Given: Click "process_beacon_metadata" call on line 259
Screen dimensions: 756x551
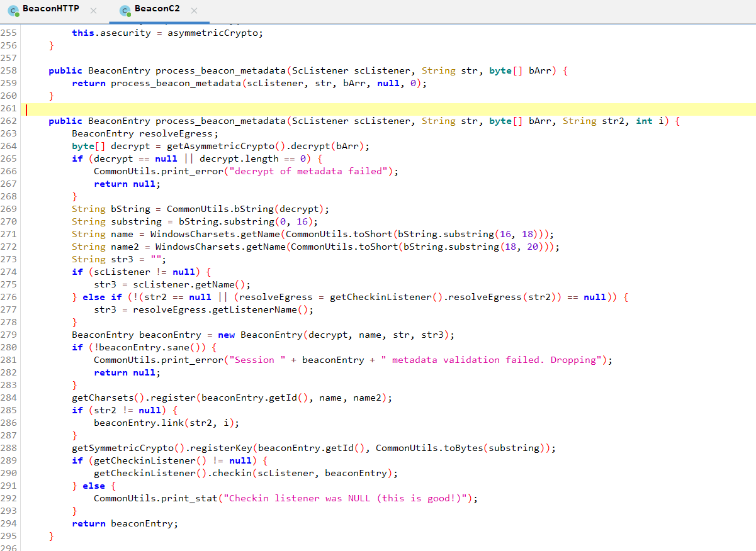Looking at the screenshot, I should click(x=176, y=83).
